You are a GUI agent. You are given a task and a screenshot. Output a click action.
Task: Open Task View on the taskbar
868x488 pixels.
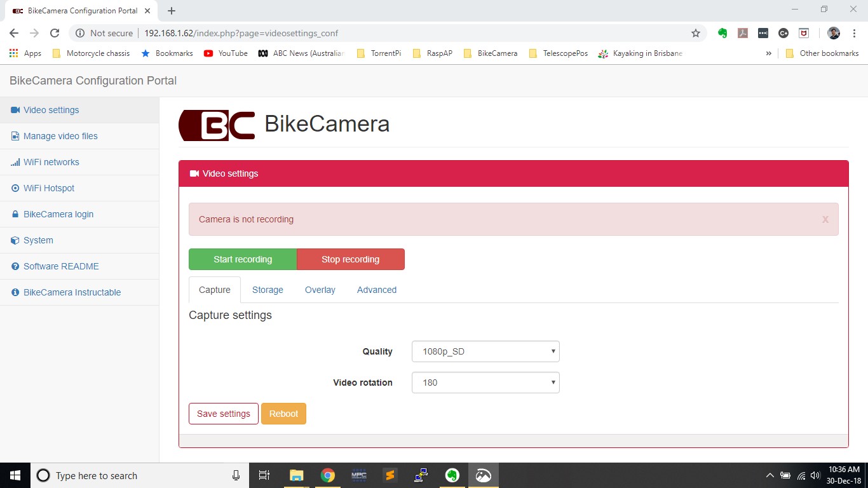point(264,475)
